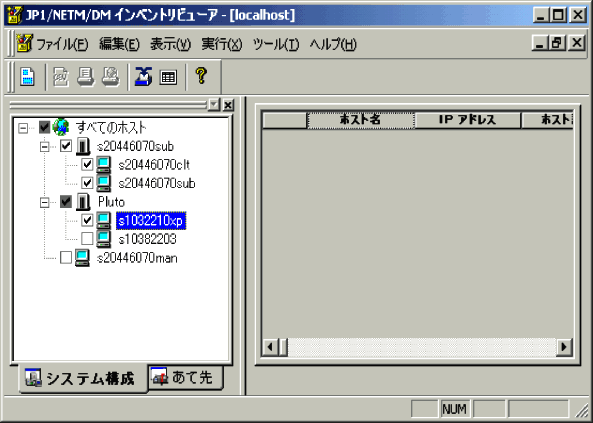This screenshot has height=423, width=593.
Task: Click the table's left scroll arrow
Action: pos(270,347)
